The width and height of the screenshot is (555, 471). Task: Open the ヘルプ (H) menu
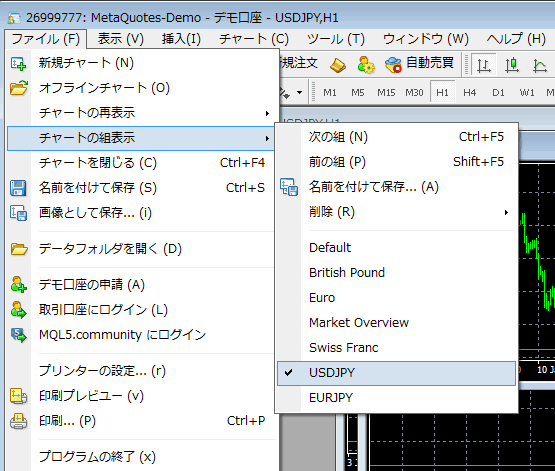pyautogui.click(x=516, y=39)
